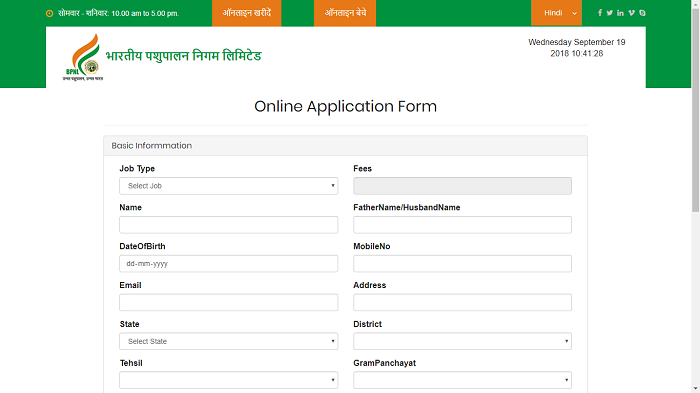Viewport: 700px width, 393px height.
Task: Click the scrollbar down arrow
Action: [696, 389]
